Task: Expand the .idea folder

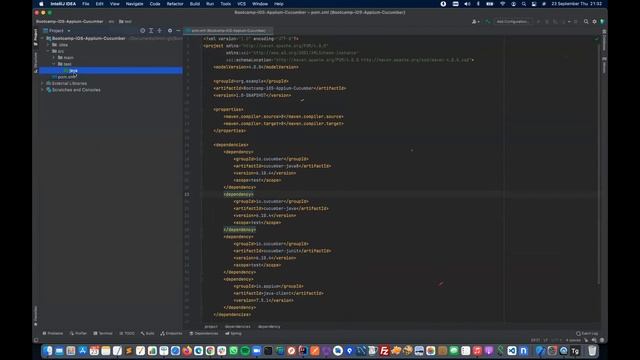Action: coord(48,45)
